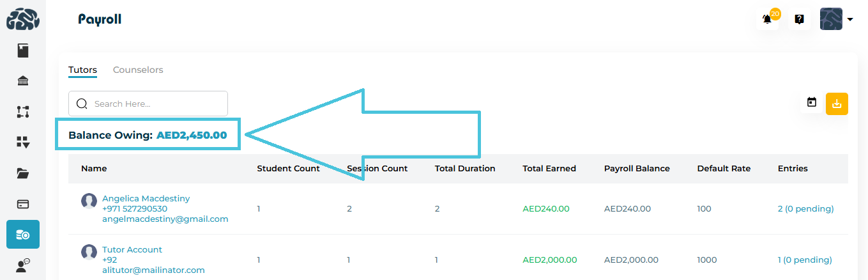868x280 pixels.
Task: Click the profile avatar thumbnail
Action: point(831,19)
